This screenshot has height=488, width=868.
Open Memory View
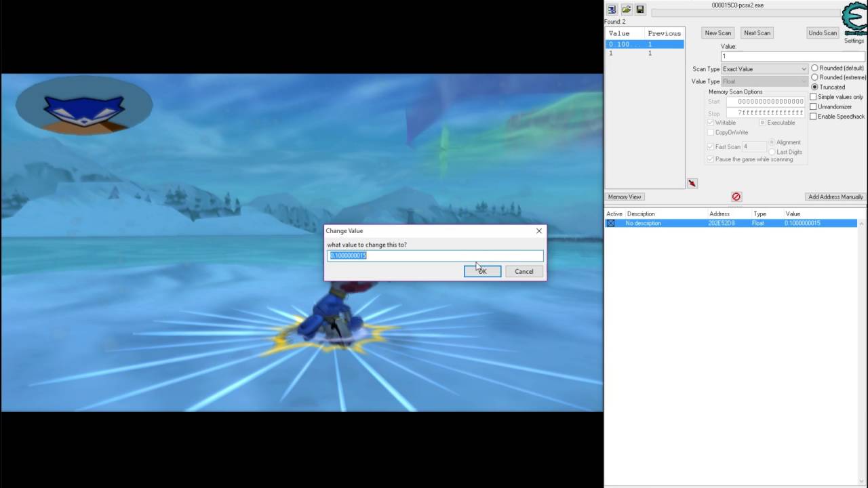625,197
